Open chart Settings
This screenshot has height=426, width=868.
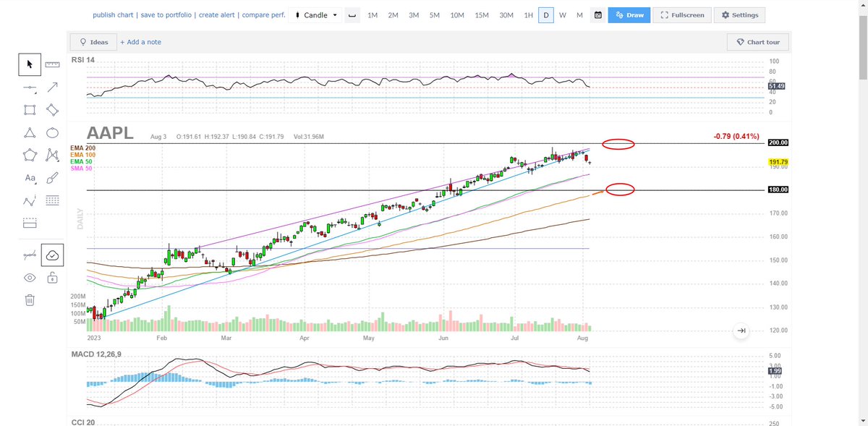pyautogui.click(x=739, y=15)
